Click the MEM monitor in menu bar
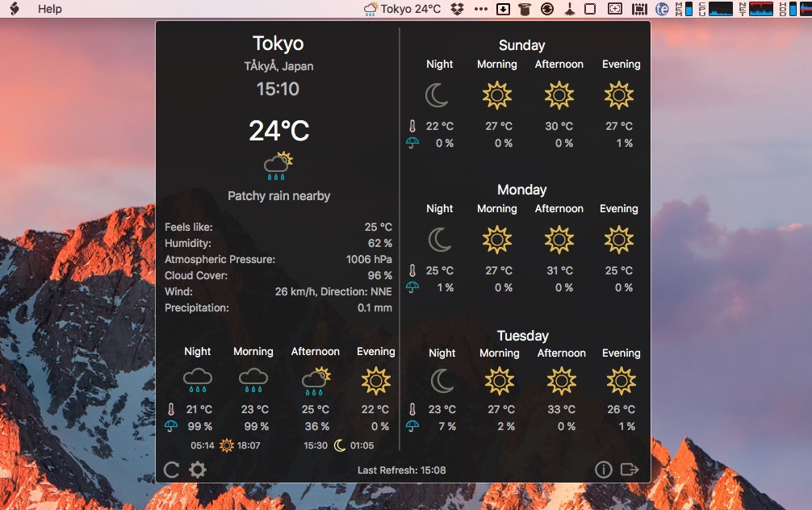Viewport: 812px width, 510px height. click(x=684, y=9)
